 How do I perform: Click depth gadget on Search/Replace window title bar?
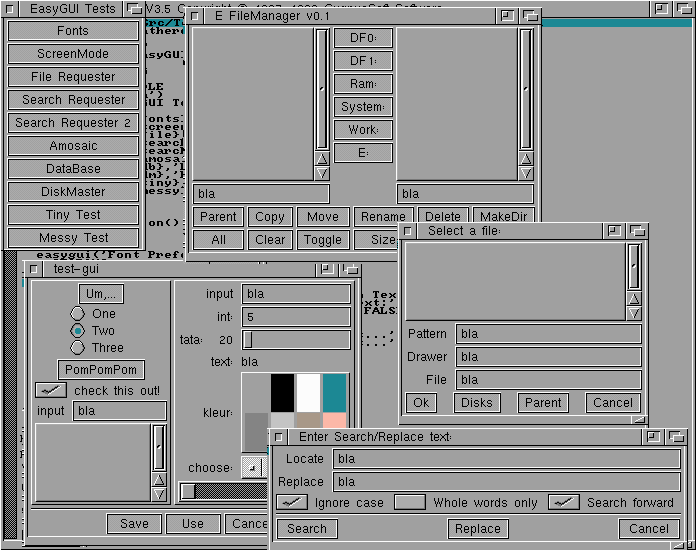[x=675, y=437]
